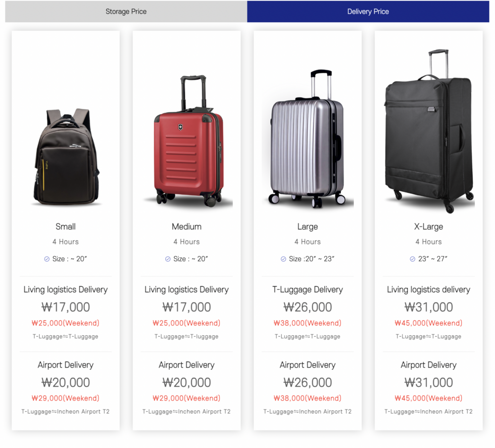Click T-Luggage Delivery in Large card
The image size is (495, 448).
pyautogui.click(x=307, y=290)
